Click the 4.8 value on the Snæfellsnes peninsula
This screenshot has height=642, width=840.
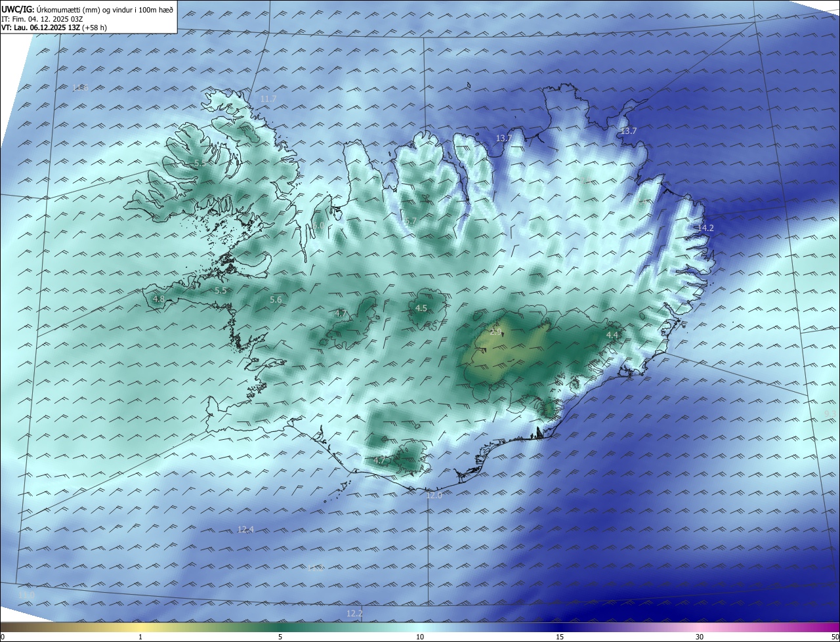click(x=159, y=299)
